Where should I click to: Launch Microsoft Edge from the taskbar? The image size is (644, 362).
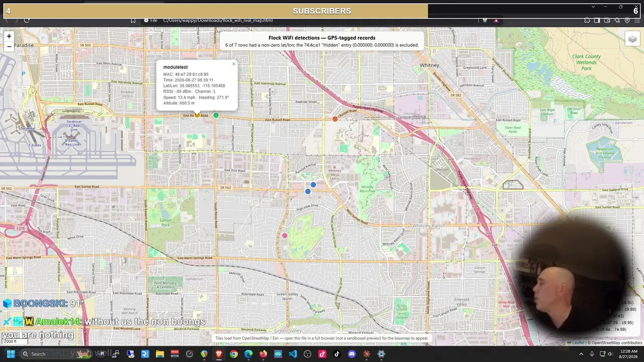(249, 354)
